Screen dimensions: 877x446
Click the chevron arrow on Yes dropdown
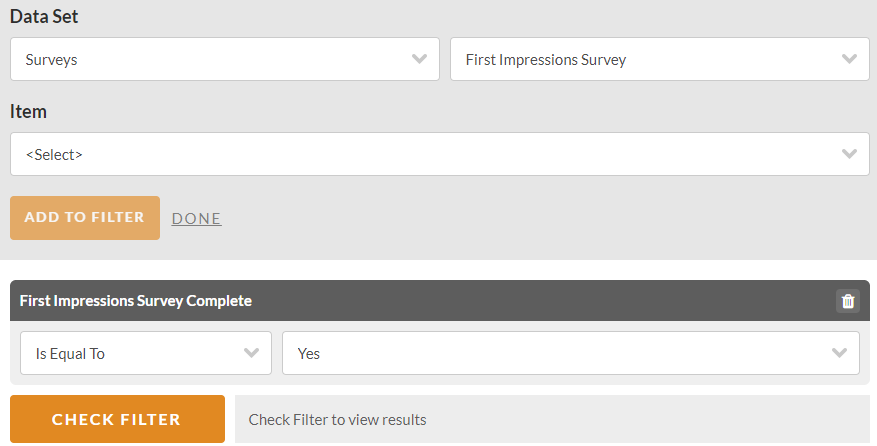coord(839,353)
